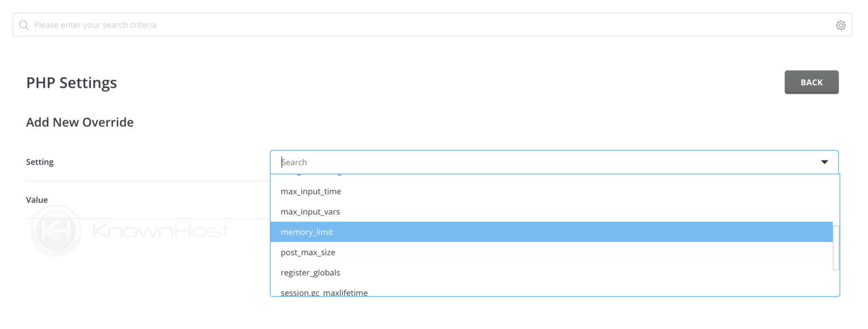Click the PHP Settings heading
The height and width of the screenshot is (329, 868).
pyautogui.click(x=71, y=82)
